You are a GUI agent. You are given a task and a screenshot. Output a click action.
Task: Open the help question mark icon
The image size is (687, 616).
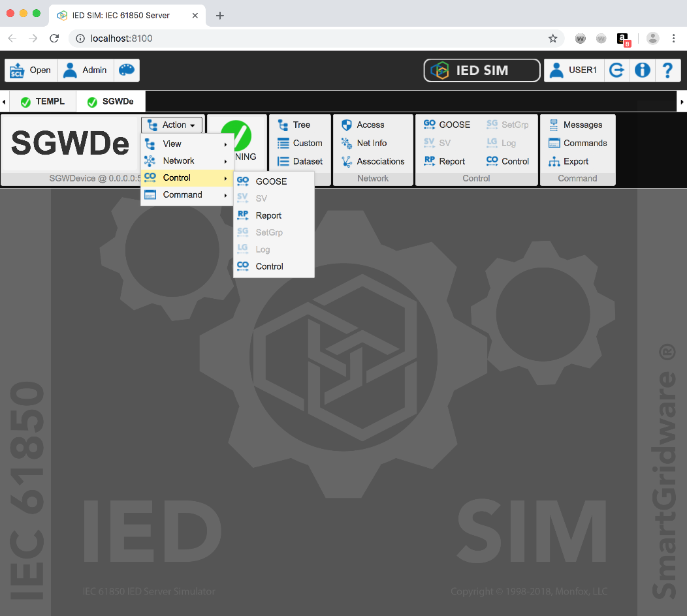tap(667, 70)
